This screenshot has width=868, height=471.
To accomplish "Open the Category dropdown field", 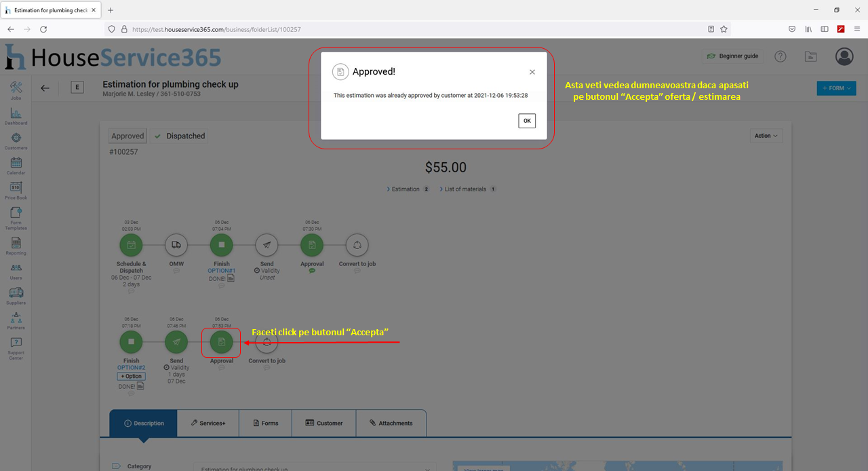I will coord(314,468).
